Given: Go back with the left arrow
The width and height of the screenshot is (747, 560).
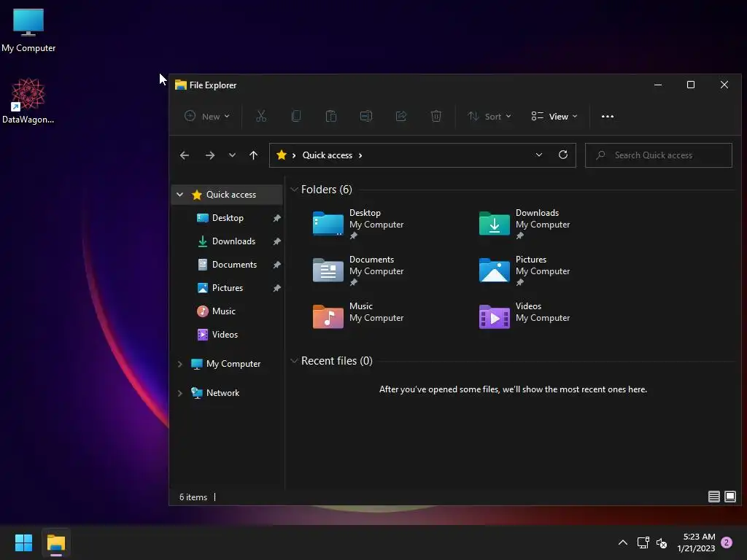Looking at the screenshot, I should (x=185, y=155).
